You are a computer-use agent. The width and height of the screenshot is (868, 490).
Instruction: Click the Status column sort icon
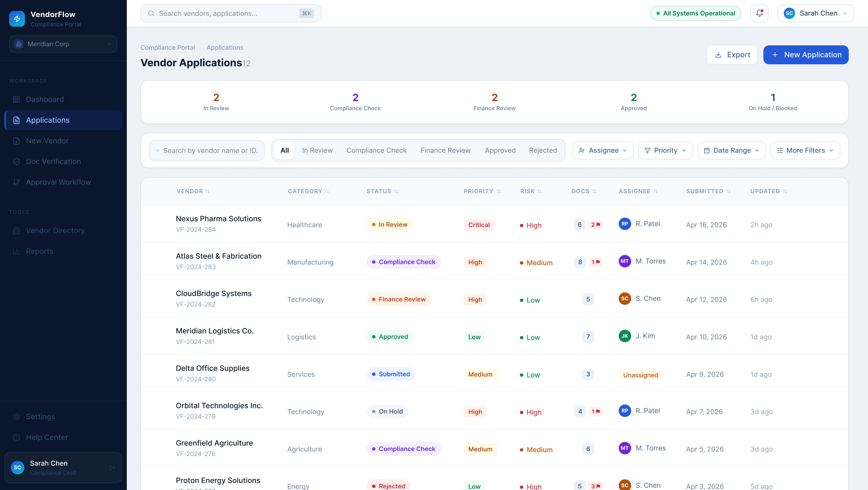point(396,191)
